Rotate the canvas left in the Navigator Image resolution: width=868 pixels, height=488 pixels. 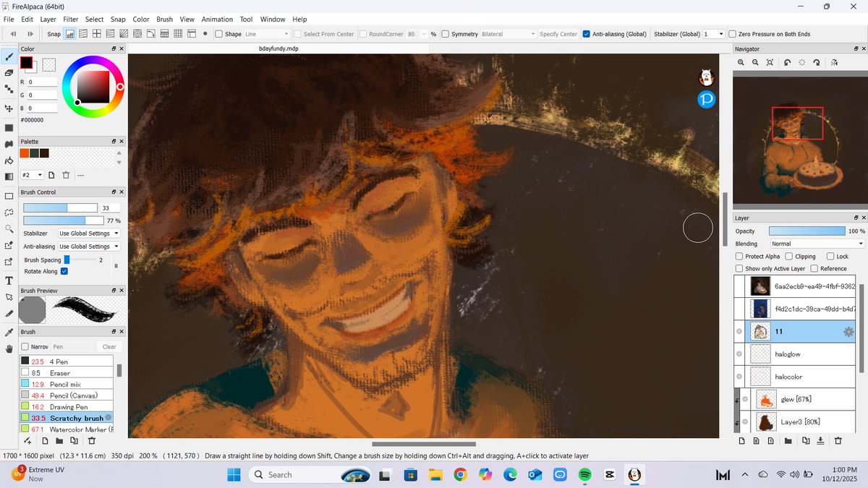pos(788,63)
